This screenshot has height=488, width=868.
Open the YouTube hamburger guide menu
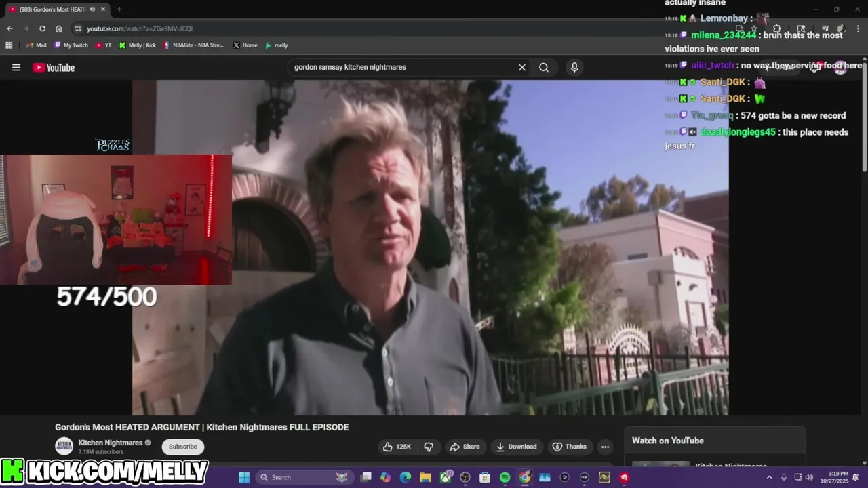[x=16, y=68]
